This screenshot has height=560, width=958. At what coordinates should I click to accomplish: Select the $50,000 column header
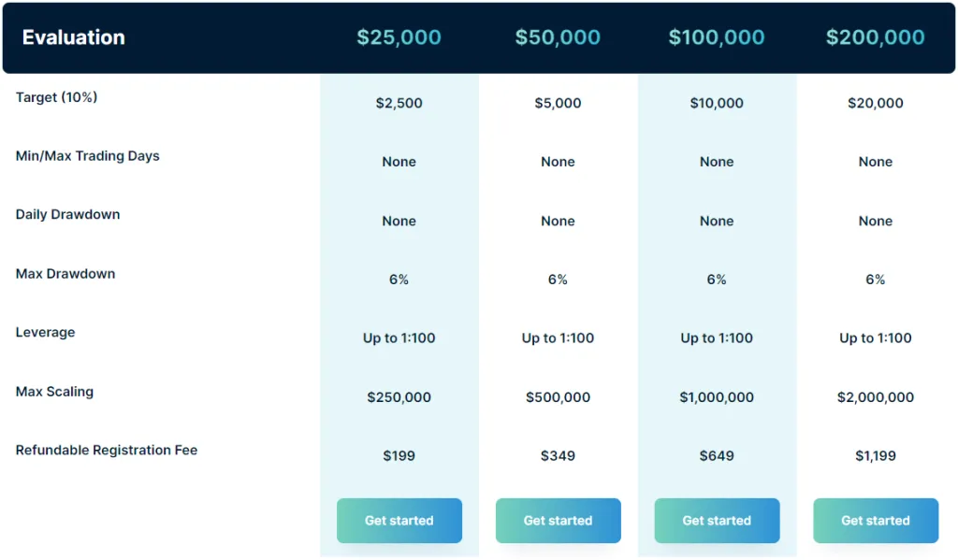(559, 37)
